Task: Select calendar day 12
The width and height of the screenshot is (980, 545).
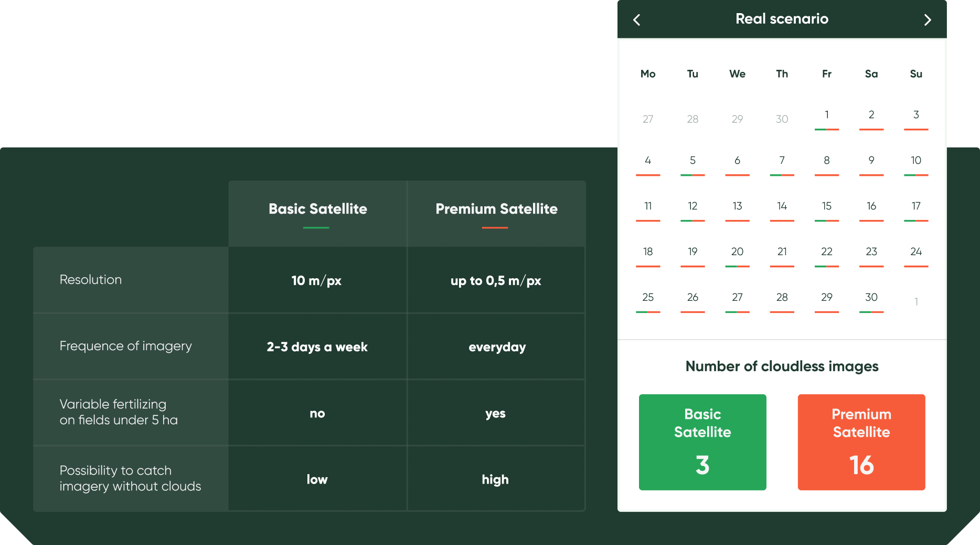Action: click(x=693, y=210)
